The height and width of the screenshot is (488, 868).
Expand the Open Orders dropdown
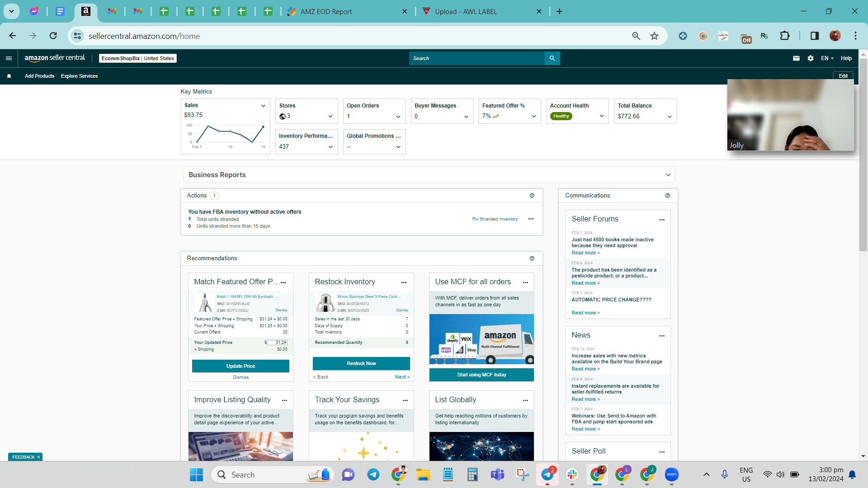398,117
